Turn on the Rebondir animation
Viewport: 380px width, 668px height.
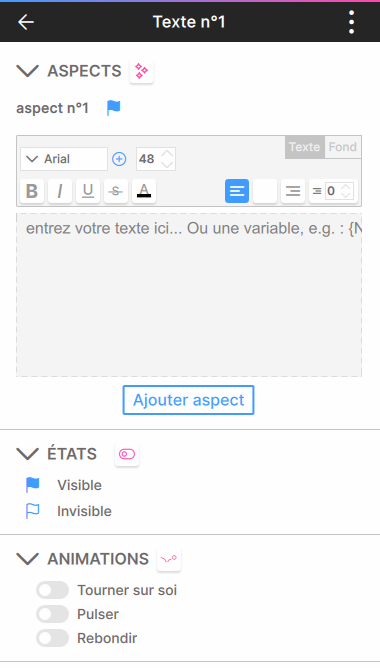coord(52,638)
